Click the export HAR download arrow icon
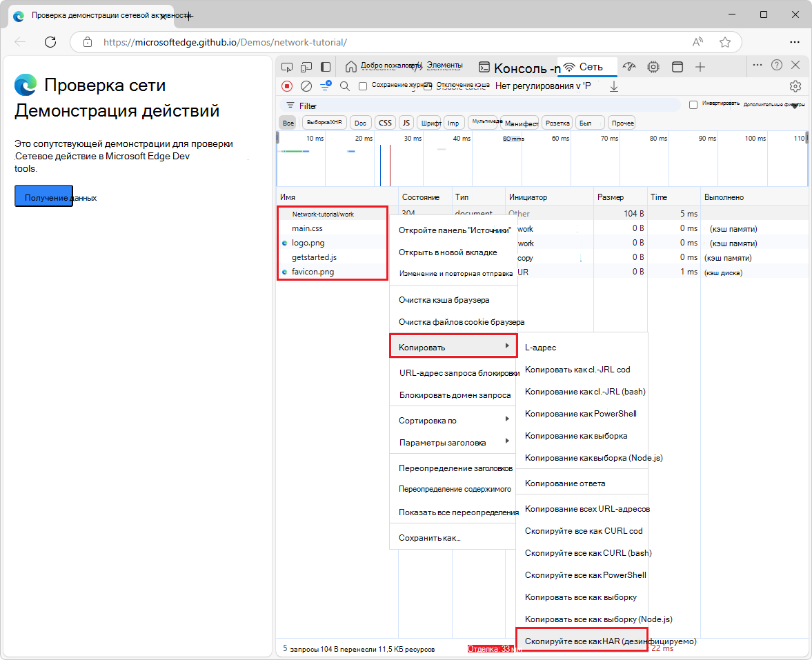 (614, 86)
